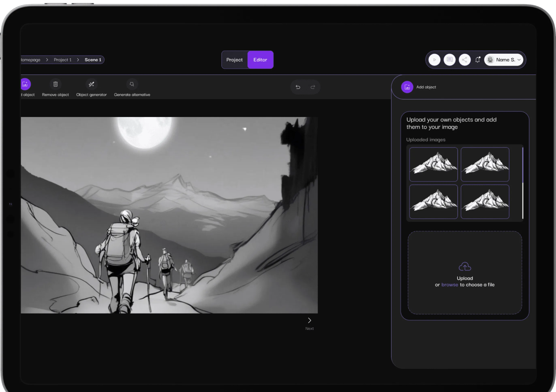
Task: Select the Editor tab
Action: click(260, 60)
